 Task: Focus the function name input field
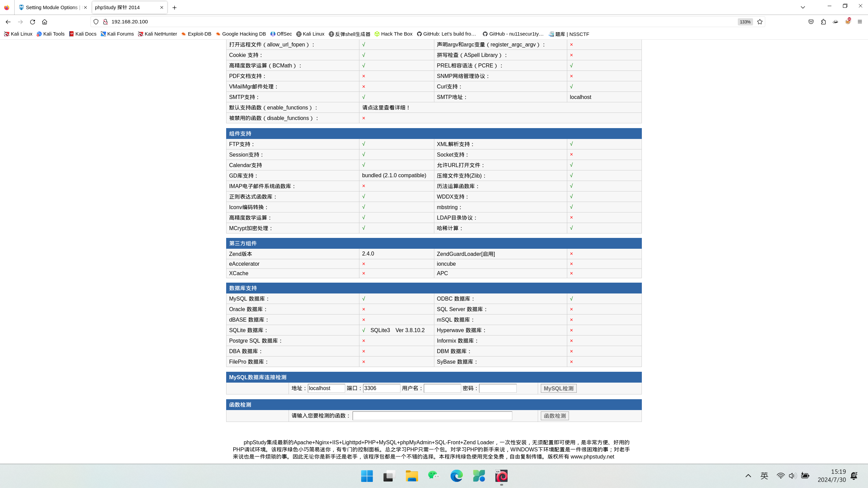(432, 416)
